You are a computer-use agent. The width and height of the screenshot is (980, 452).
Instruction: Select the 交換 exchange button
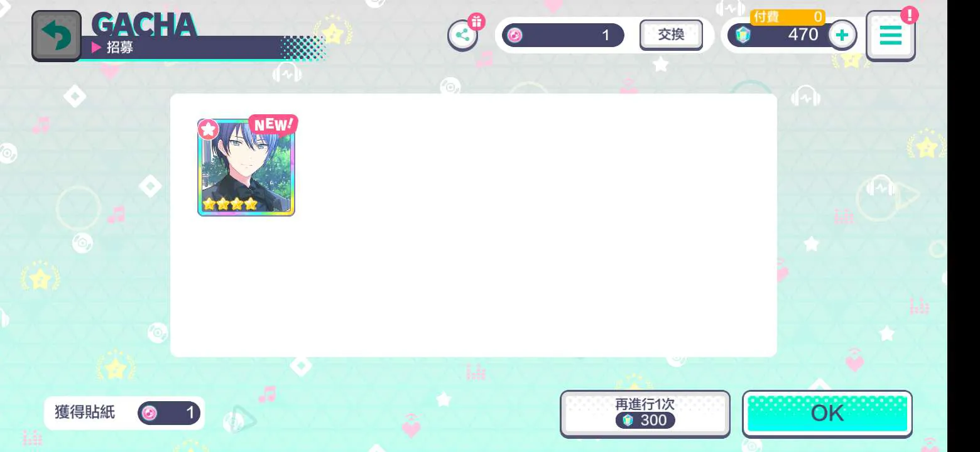pos(671,35)
